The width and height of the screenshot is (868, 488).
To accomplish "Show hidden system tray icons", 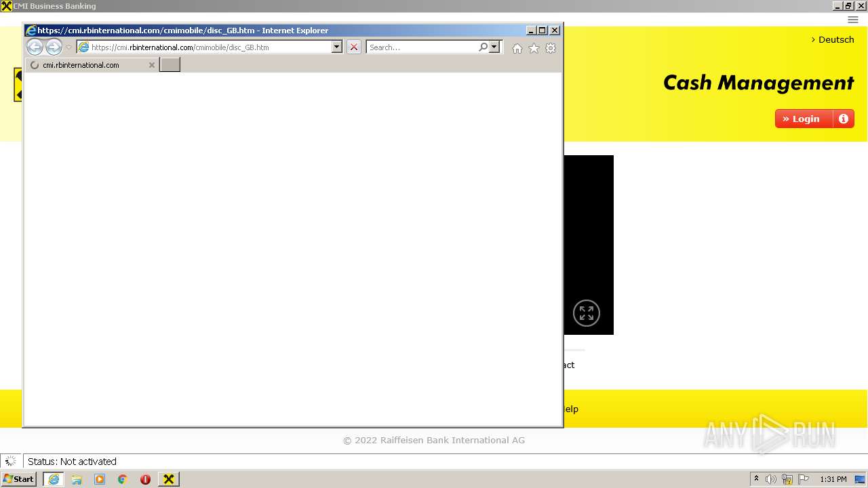I will point(756,479).
